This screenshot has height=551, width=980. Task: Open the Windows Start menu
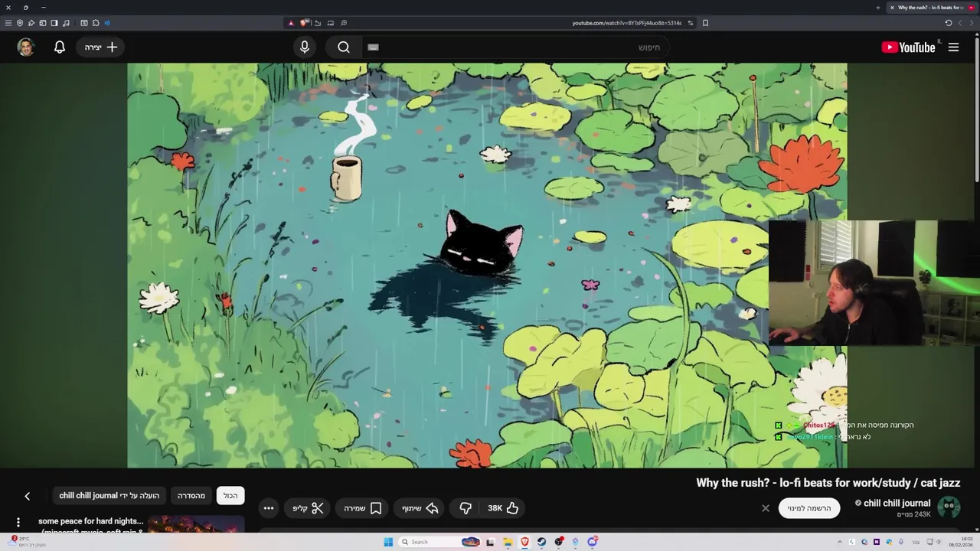tap(388, 542)
